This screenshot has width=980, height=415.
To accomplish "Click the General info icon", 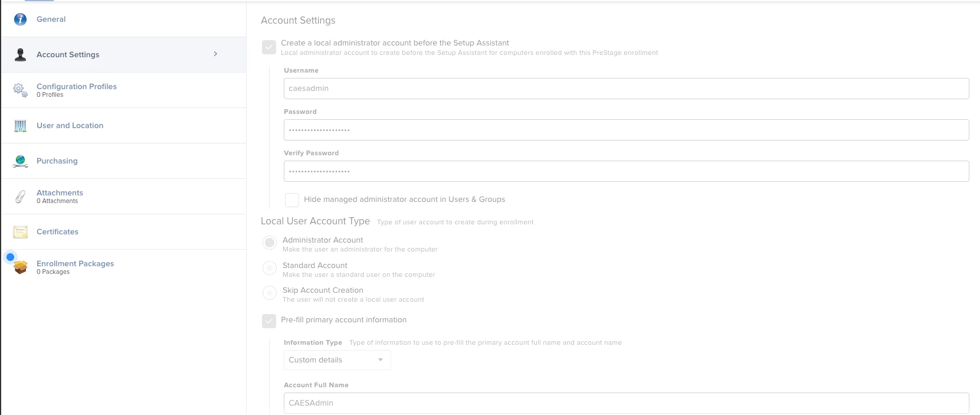I will tap(20, 19).
